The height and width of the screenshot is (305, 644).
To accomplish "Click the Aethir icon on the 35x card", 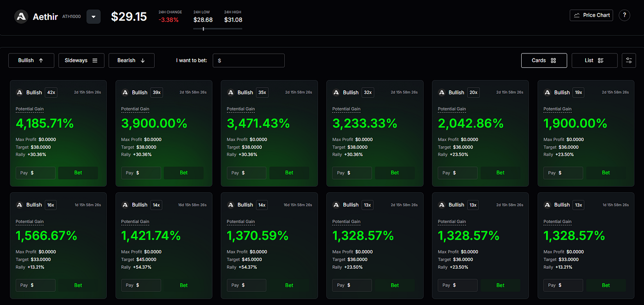I will click(231, 92).
